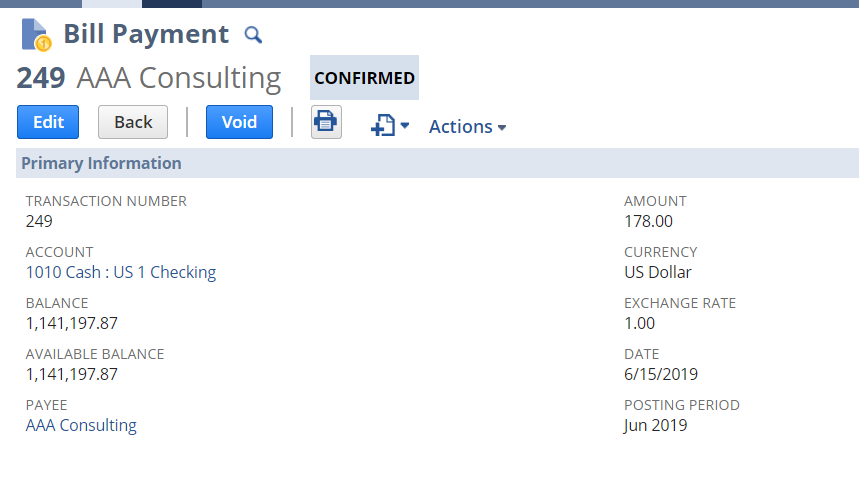Click the Bill Payment document icon
The width and height of the screenshot is (859, 479).
[x=35, y=34]
